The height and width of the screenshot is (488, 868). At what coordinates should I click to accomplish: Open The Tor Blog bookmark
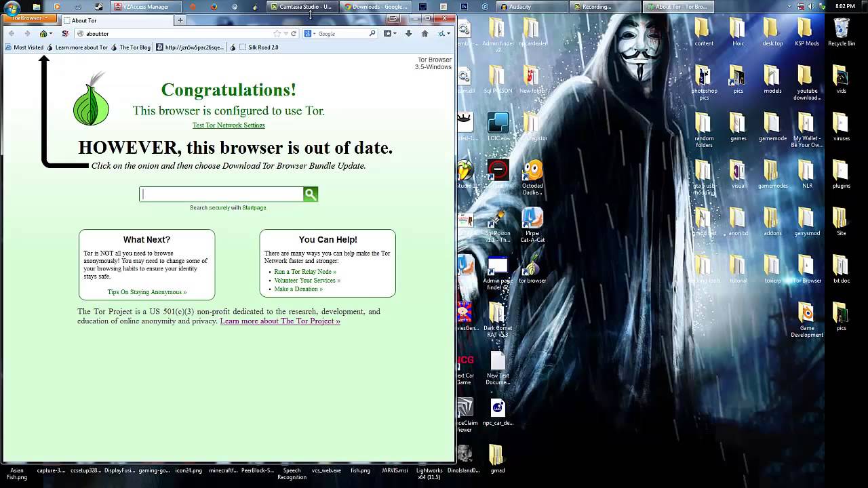[x=131, y=47]
